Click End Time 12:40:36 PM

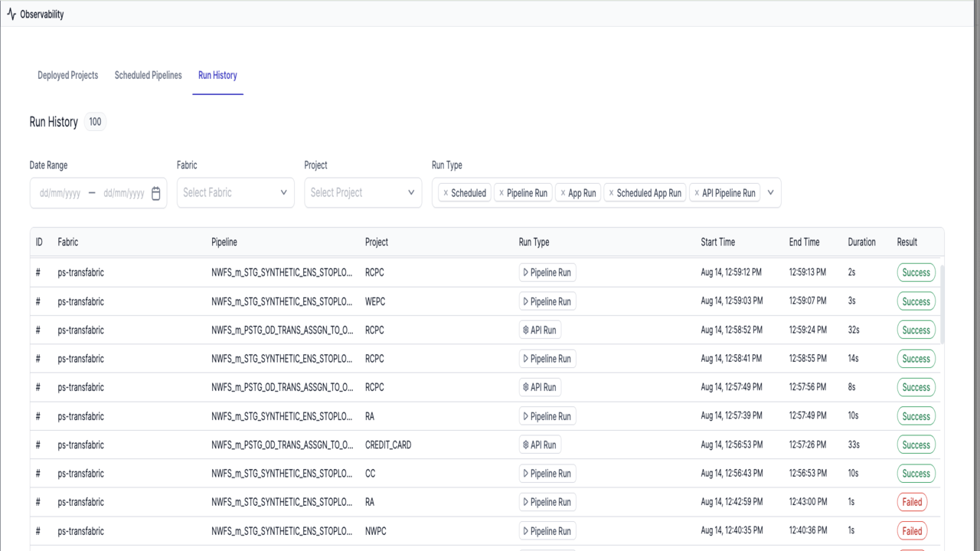coord(808,531)
